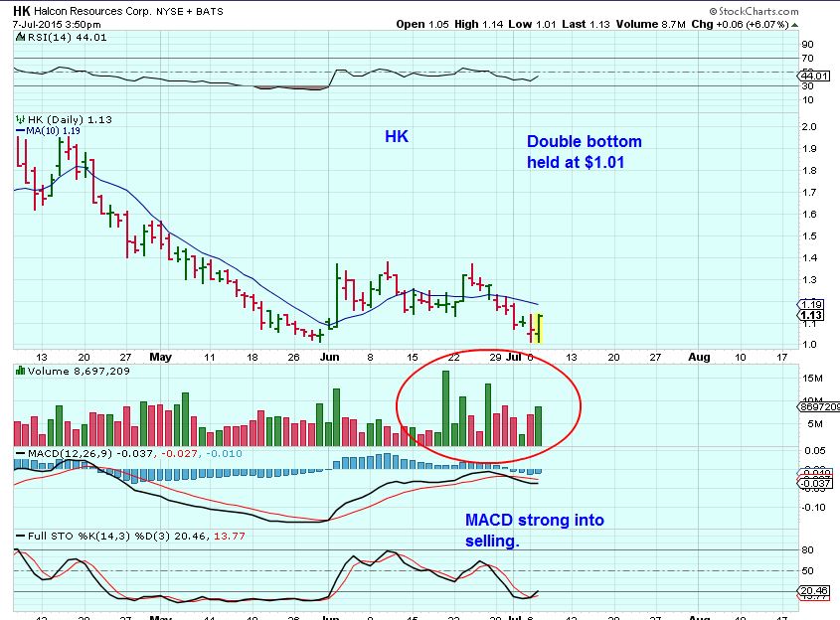
Task: Click the Aug label on the price date axis
Action: (699, 357)
